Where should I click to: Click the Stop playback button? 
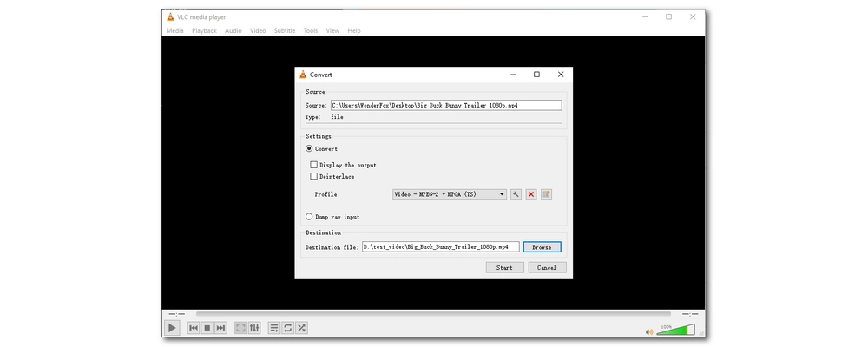[x=207, y=328]
